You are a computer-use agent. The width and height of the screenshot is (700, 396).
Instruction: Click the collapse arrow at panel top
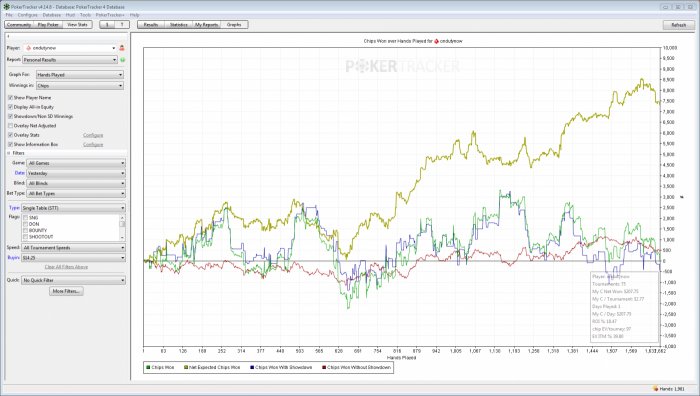pyautogui.click(x=8, y=37)
